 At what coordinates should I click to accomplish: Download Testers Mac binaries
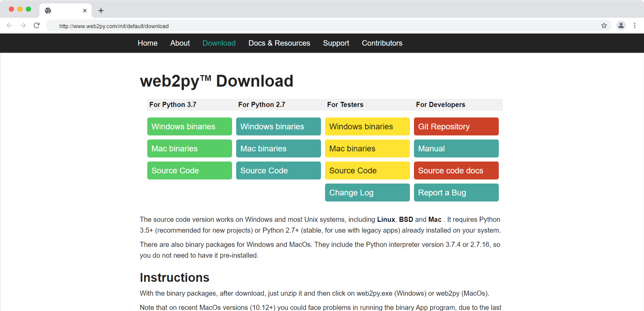click(x=367, y=148)
